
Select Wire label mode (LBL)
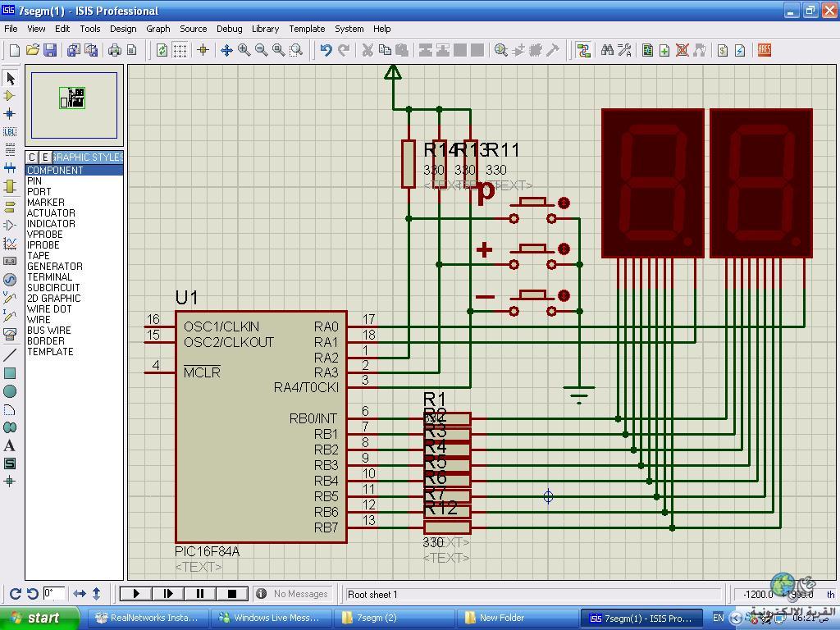(x=10, y=131)
